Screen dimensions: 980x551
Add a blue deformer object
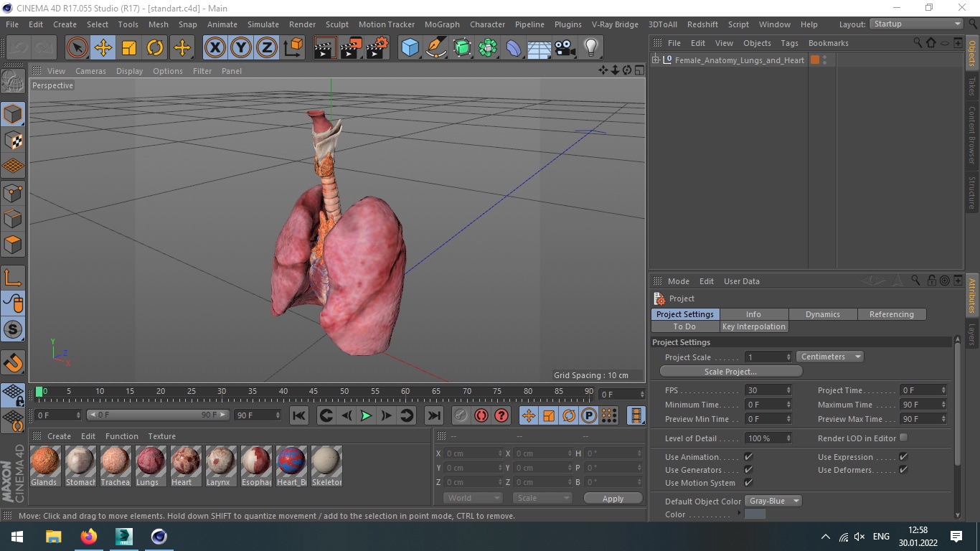click(514, 48)
